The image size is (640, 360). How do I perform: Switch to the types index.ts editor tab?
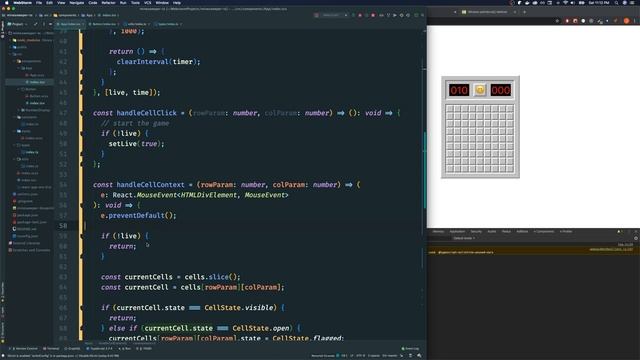click(167, 24)
